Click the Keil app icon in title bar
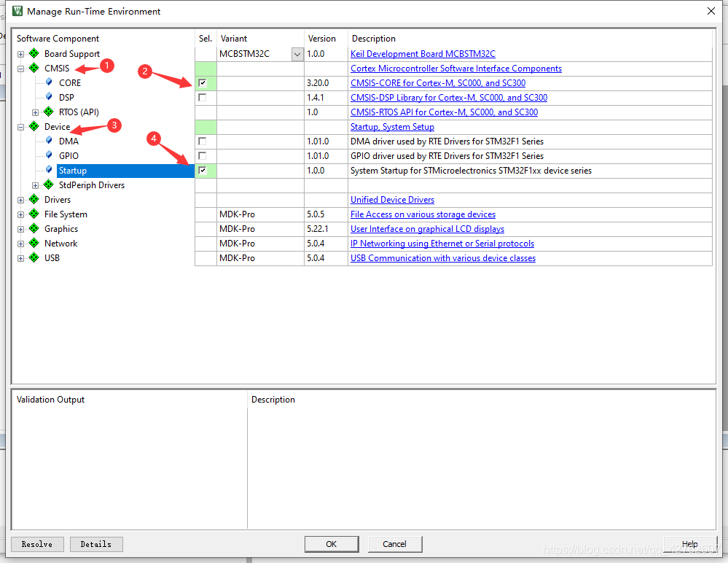Image resolution: width=728 pixels, height=563 pixels. tap(17, 11)
